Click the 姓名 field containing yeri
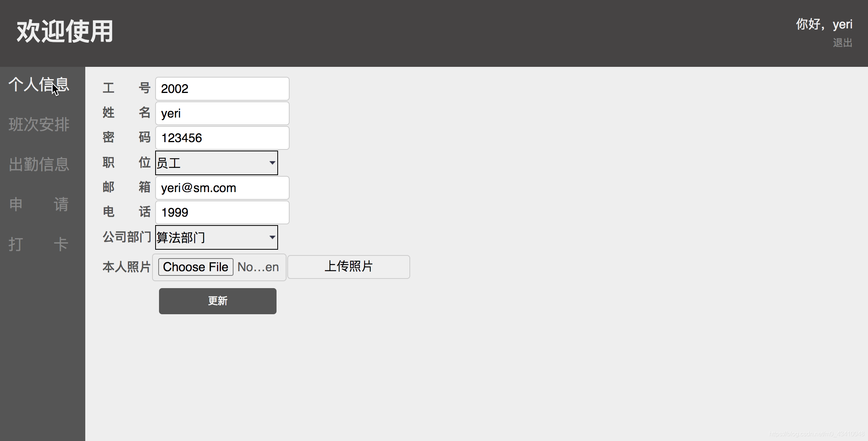Viewport: 868px width, 441px height. click(222, 113)
